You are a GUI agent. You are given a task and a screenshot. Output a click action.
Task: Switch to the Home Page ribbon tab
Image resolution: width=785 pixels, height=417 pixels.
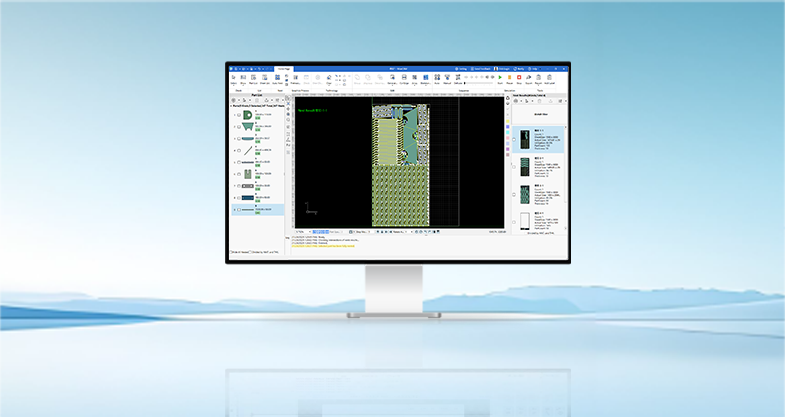[283, 68]
